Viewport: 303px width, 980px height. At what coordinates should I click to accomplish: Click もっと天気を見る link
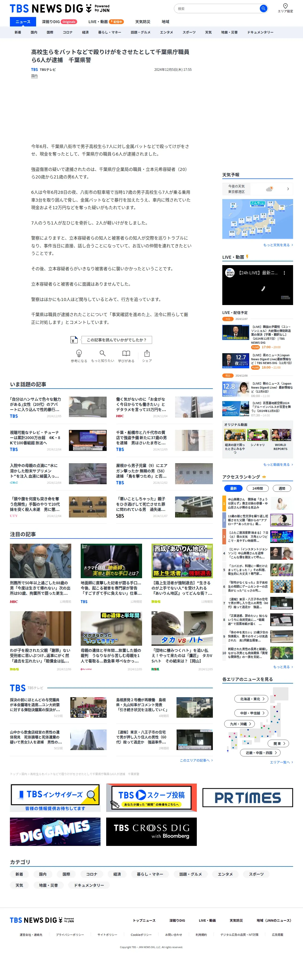click(x=278, y=245)
